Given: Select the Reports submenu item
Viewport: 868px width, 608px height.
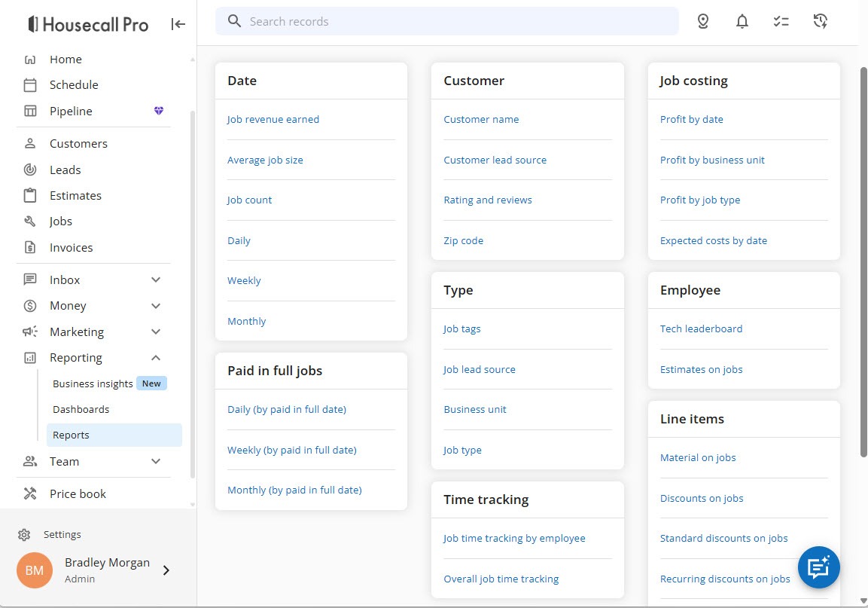Looking at the screenshot, I should pyautogui.click(x=114, y=435).
